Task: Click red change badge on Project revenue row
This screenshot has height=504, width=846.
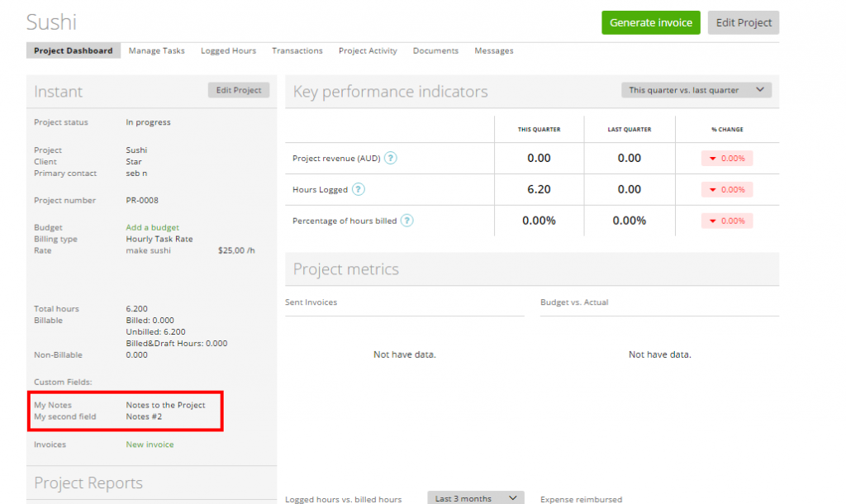Action: coord(727,159)
